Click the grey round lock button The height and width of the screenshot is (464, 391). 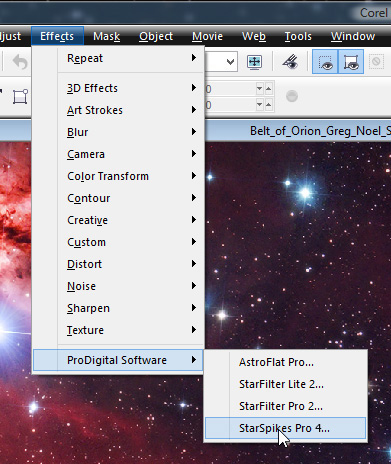point(292,96)
